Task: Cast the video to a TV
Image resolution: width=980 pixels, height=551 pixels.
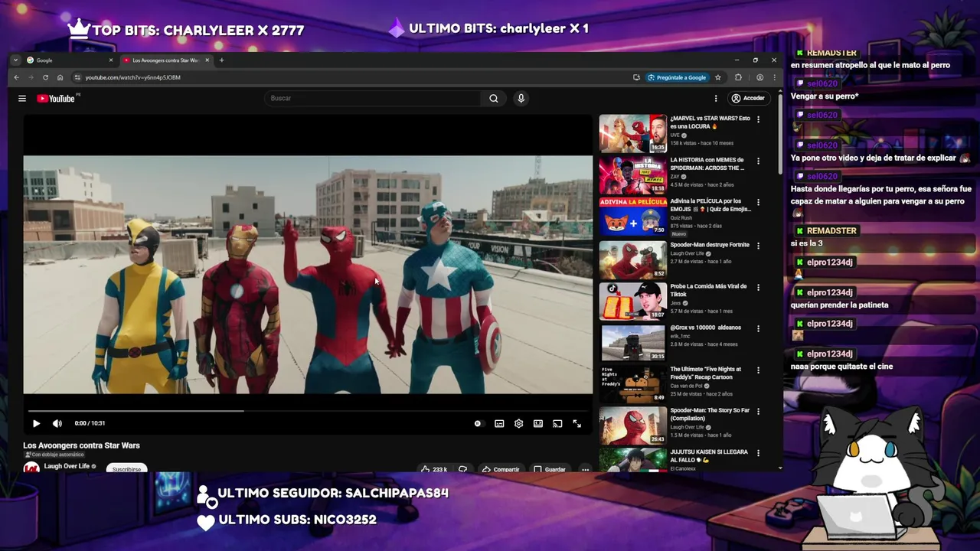Action: (x=557, y=423)
